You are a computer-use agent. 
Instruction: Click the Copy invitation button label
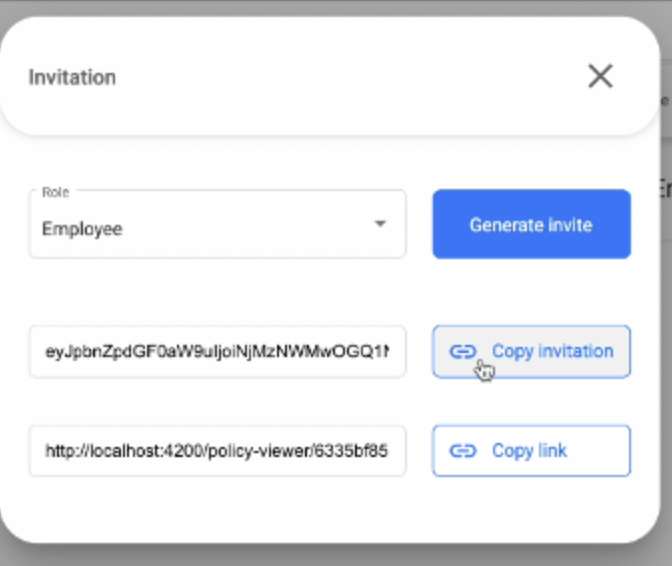[x=552, y=351]
